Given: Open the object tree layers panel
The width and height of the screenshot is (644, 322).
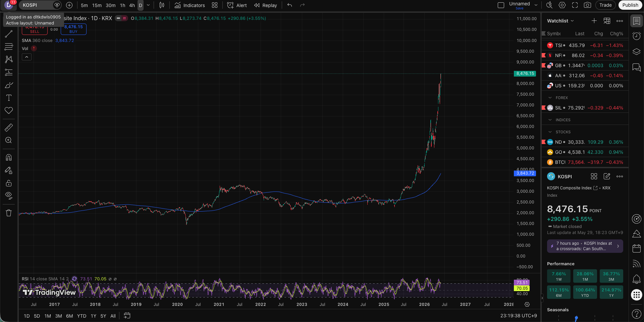Looking at the screenshot, I should [x=636, y=52].
